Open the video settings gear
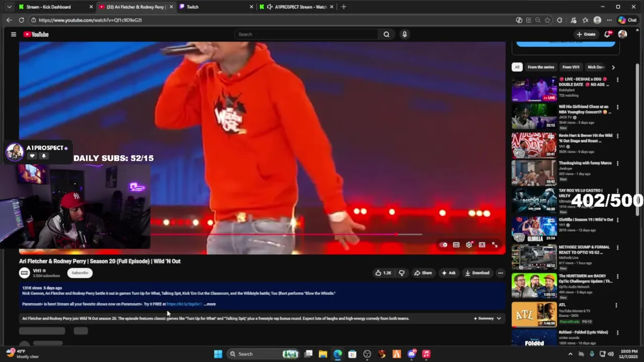 tap(469, 245)
